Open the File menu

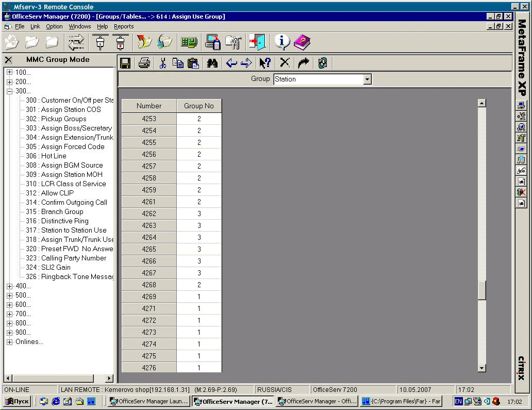coord(20,26)
